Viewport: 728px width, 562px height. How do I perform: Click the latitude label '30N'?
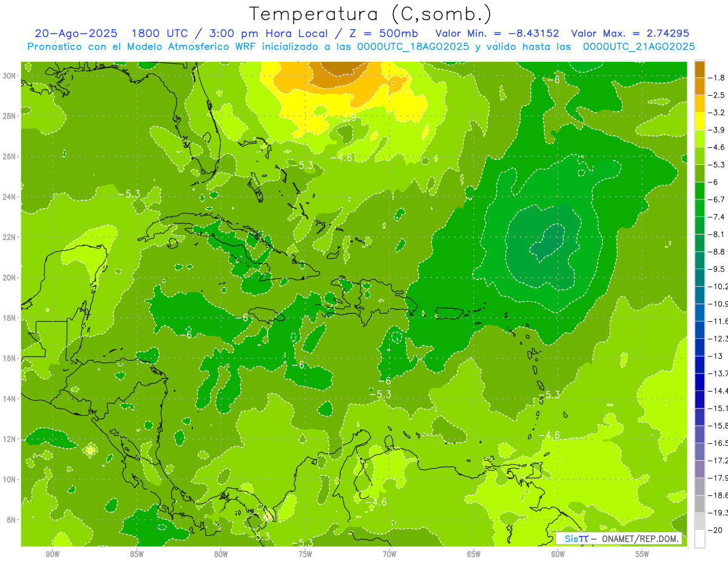9,76
